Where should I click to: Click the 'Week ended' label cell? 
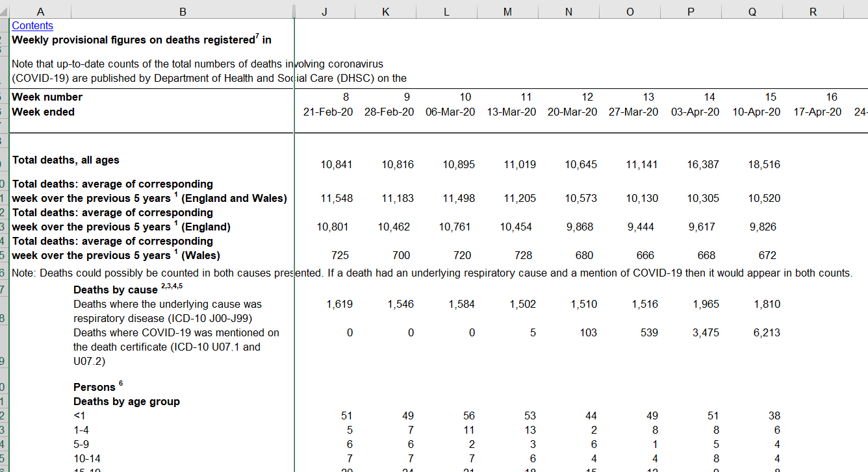pos(44,112)
